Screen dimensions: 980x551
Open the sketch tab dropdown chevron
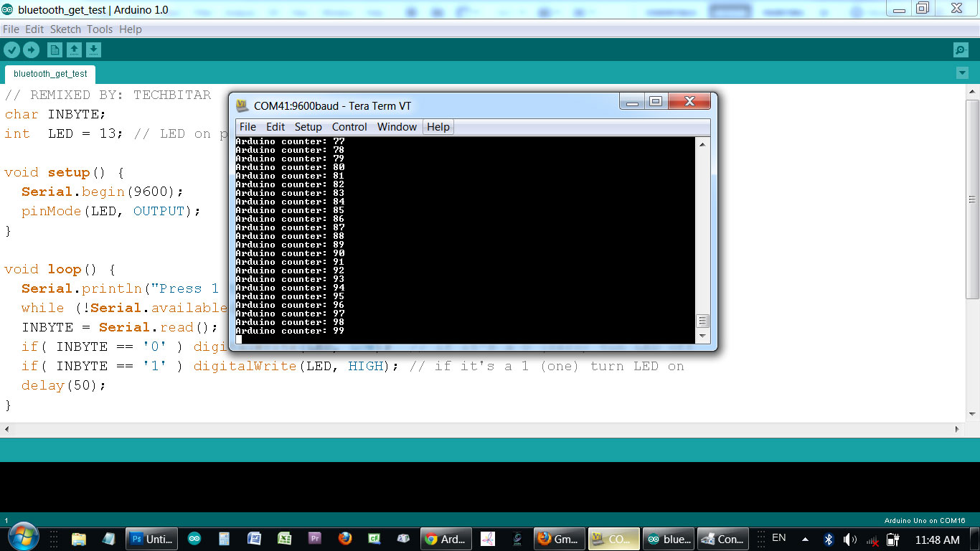[962, 74]
